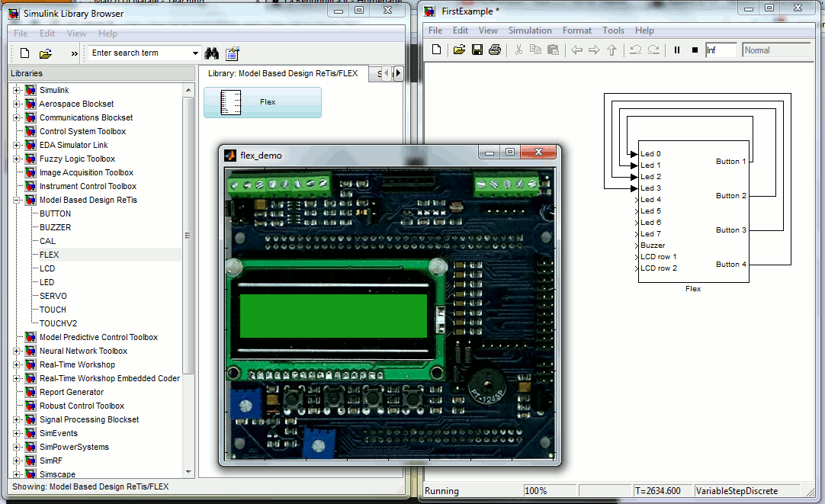Expand the Fuzzy Logic Toolbox node

(x=16, y=159)
